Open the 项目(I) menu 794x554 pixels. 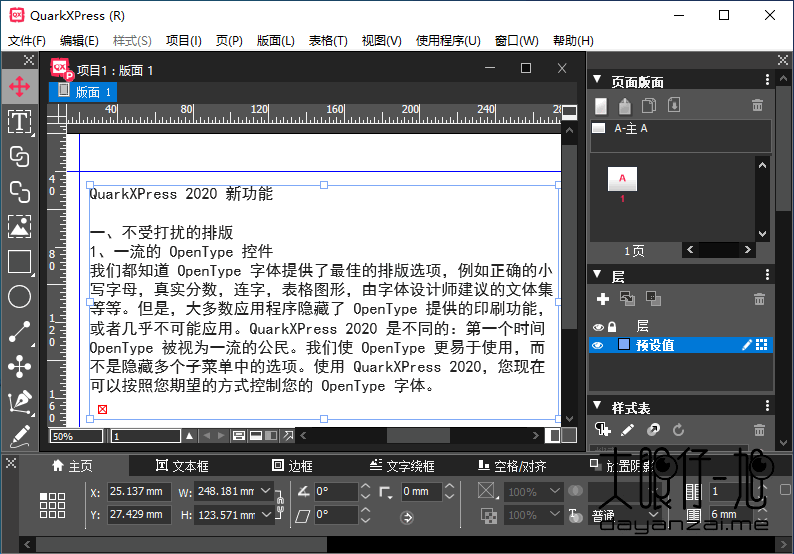coord(184,41)
